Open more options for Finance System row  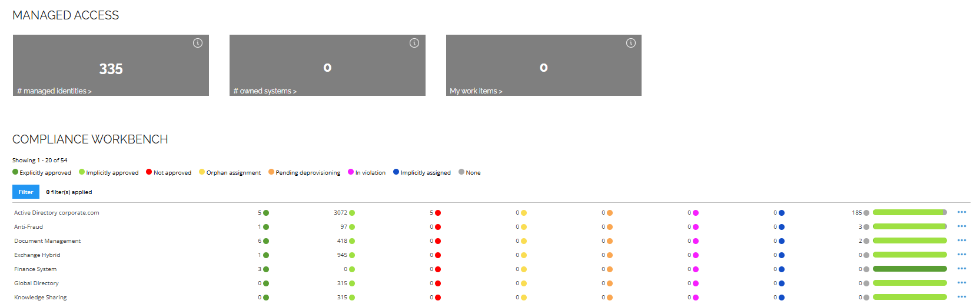962,269
